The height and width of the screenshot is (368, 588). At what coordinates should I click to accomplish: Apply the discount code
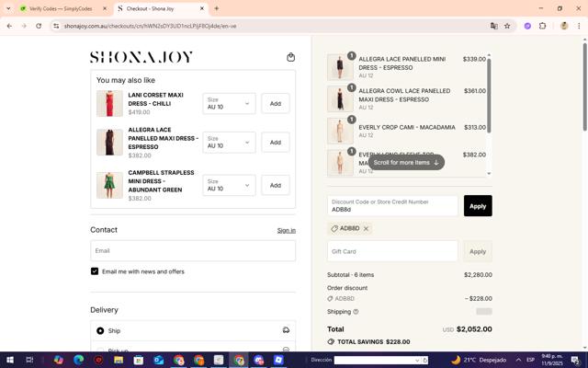pos(478,206)
